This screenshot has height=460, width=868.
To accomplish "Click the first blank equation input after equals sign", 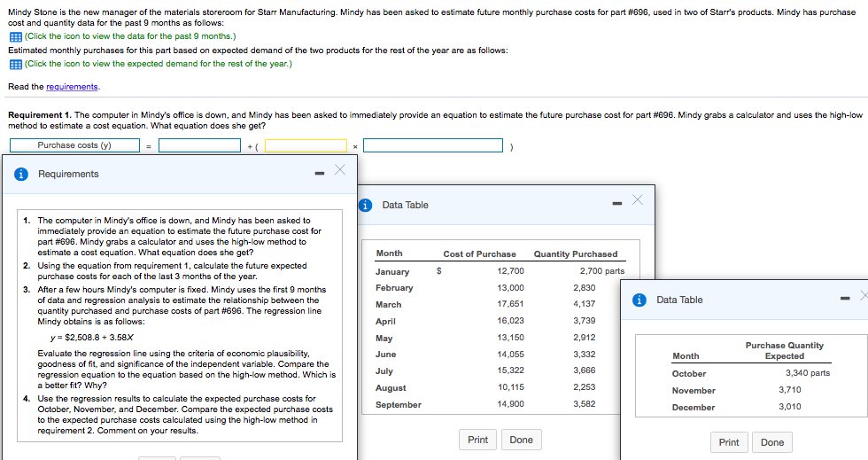I will [x=200, y=145].
